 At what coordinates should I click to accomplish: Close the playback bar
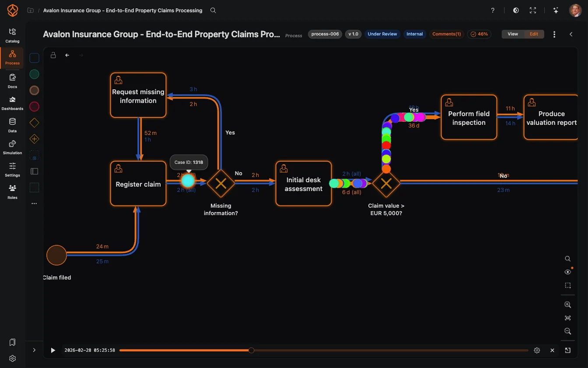552,350
